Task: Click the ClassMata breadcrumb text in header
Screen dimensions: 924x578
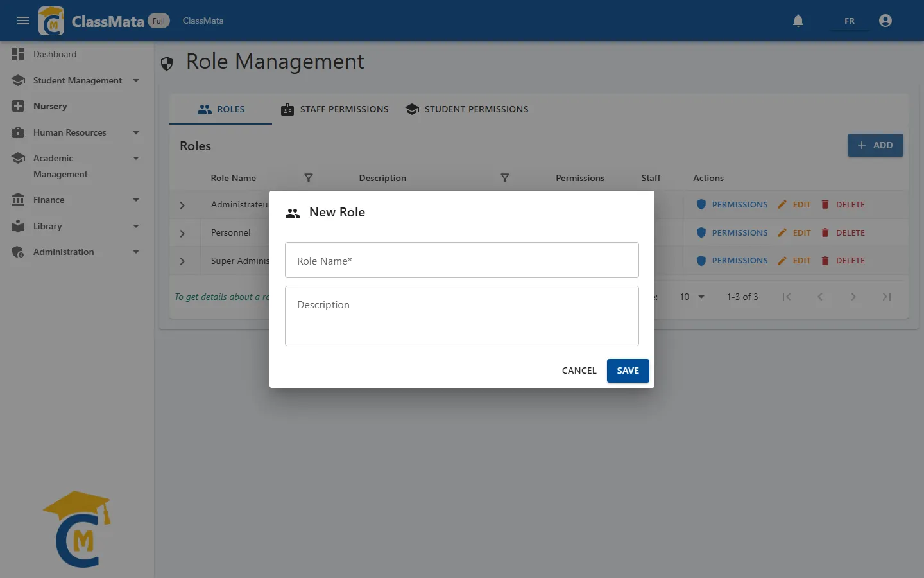Action: (x=203, y=21)
